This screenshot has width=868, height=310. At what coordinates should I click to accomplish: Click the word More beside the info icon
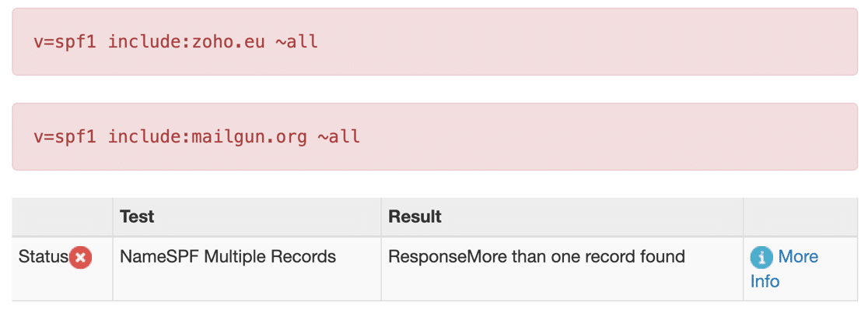(x=798, y=257)
